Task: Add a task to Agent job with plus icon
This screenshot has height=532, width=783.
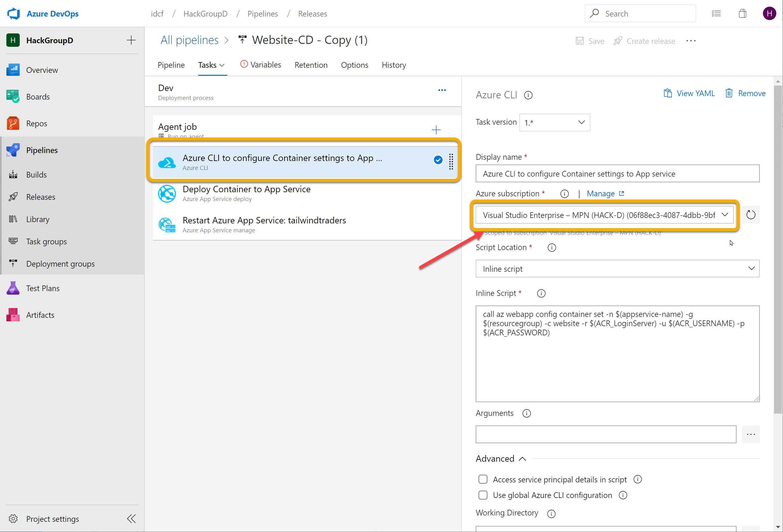Action: (436, 130)
